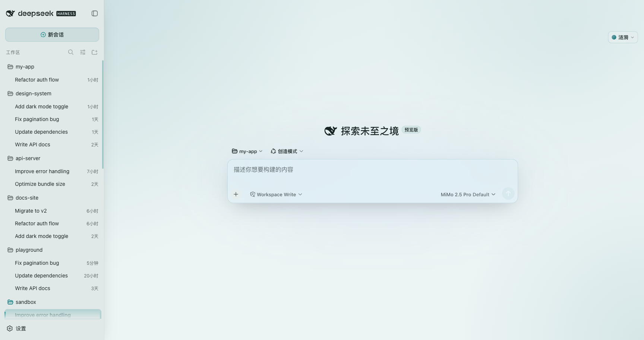Collapse the my-app folder
The width and height of the screenshot is (644, 340).
coord(52,67)
